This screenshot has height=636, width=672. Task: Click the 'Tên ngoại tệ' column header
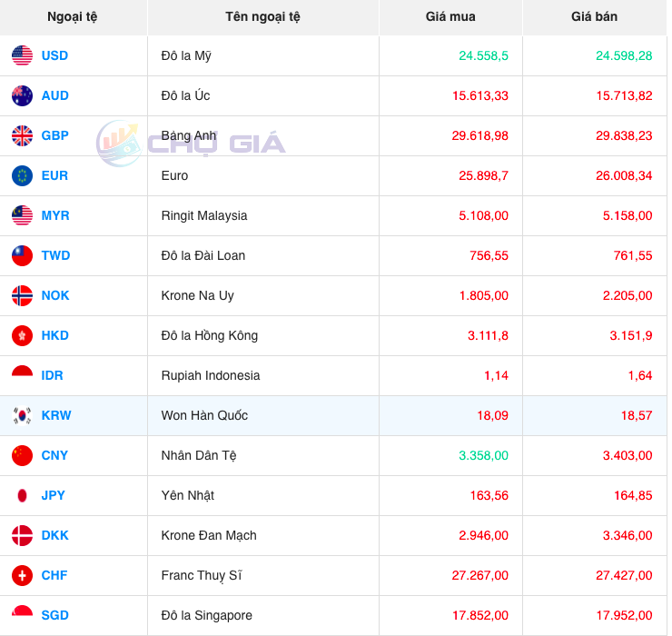(262, 16)
